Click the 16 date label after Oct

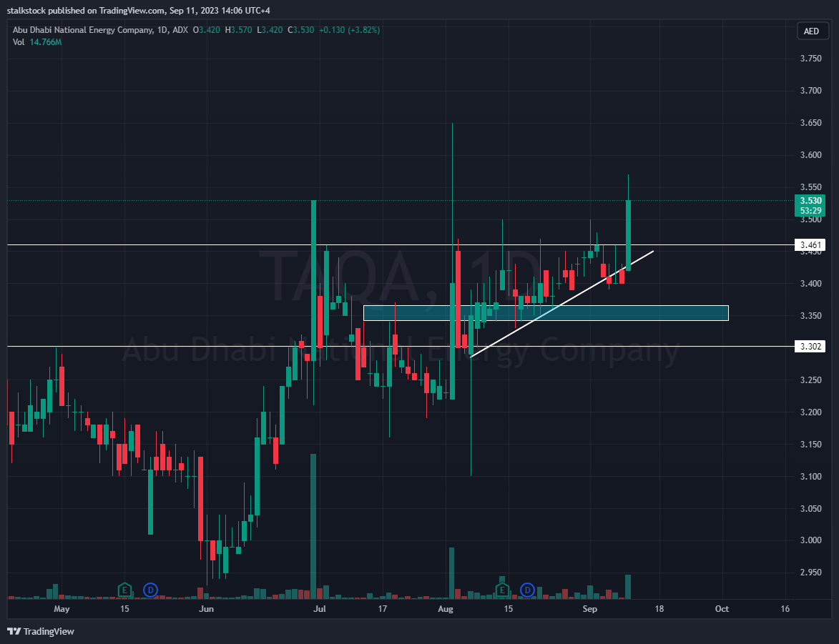point(785,609)
